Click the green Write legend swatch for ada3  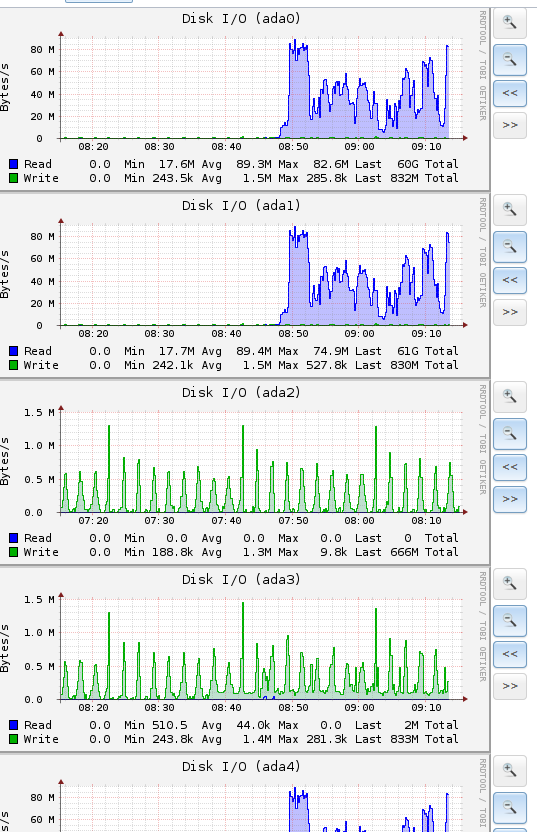pos(13,739)
